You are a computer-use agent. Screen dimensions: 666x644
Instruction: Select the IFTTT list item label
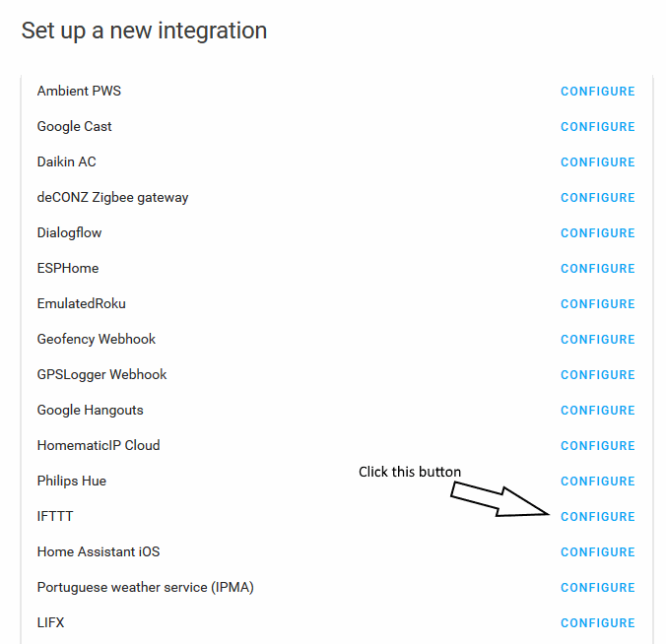[x=55, y=516]
